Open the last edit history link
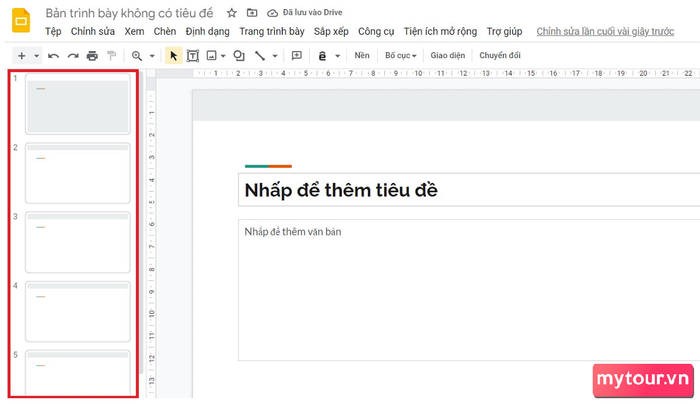The width and height of the screenshot is (700, 405). tap(605, 31)
